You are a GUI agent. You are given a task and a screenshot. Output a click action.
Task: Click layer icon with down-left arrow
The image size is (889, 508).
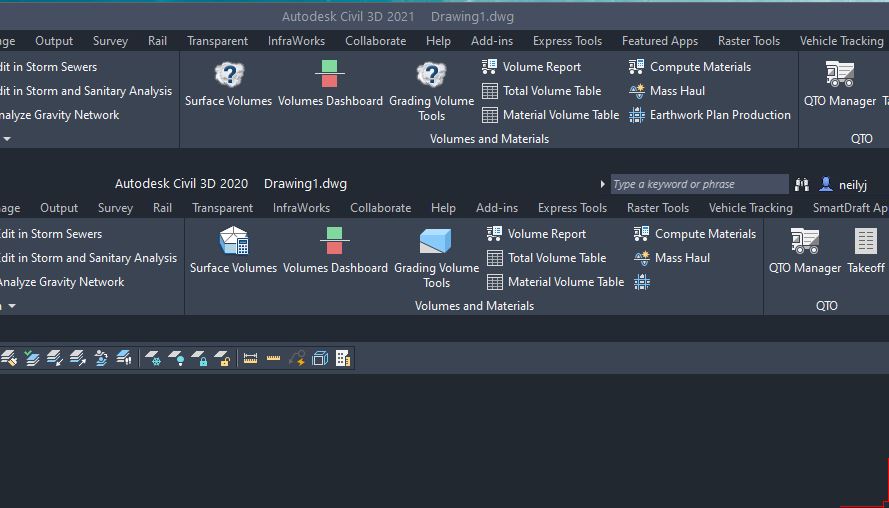[54, 358]
